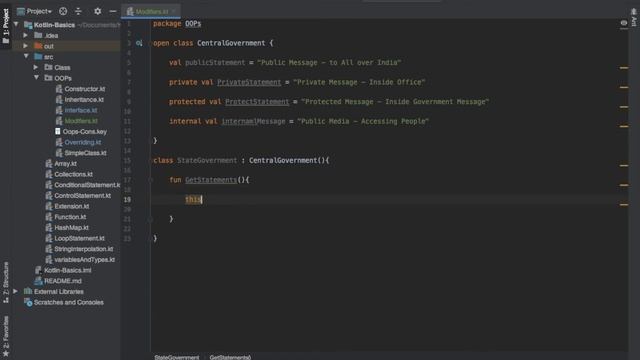Screen dimensions: 640x360
Task: Select Scratches and Consoles node
Action: point(69,302)
